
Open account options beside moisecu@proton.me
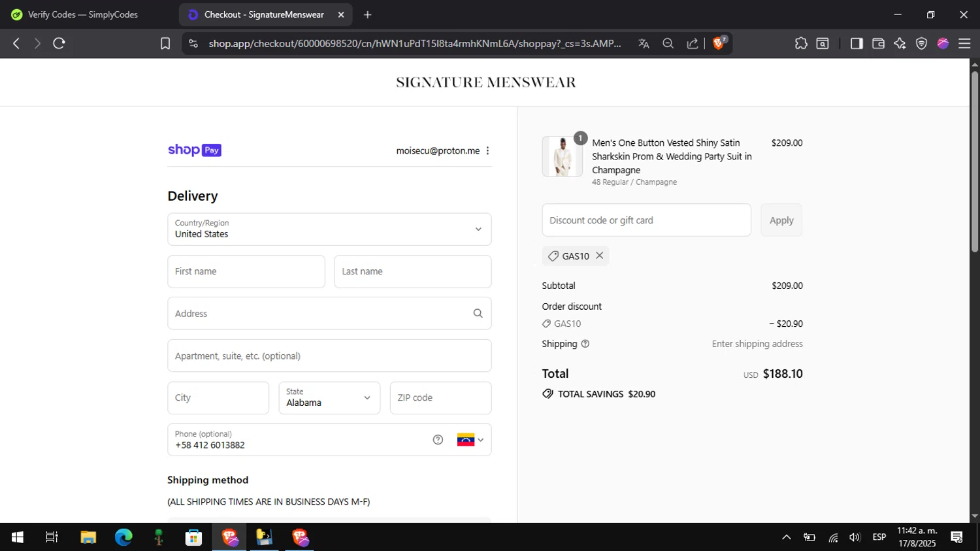pos(487,150)
